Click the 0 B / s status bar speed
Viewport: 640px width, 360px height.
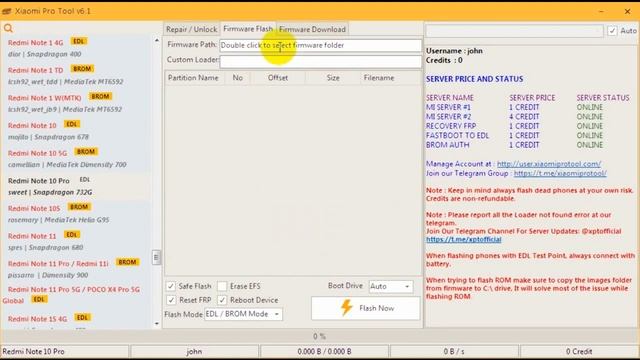453,351
